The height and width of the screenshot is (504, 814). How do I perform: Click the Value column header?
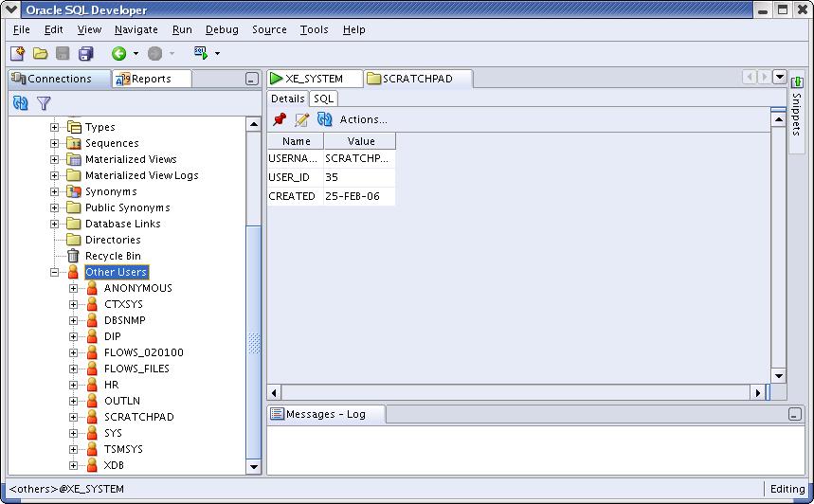[360, 141]
